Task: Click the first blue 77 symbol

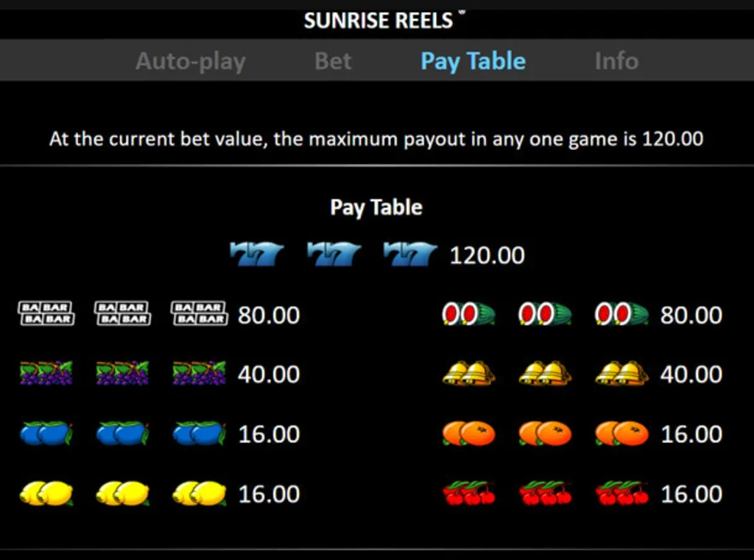Action: click(x=257, y=254)
